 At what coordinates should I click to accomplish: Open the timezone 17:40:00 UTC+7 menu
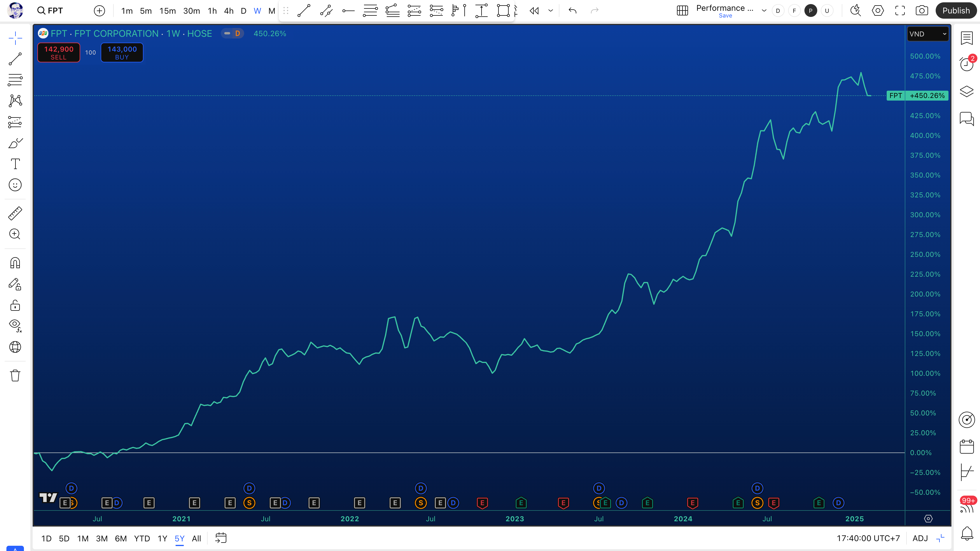pyautogui.click(x=868, y=538)
